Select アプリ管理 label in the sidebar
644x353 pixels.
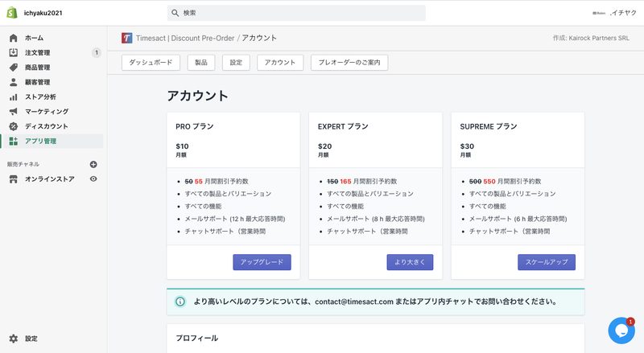pyautogui.click(x=41, y=141)
